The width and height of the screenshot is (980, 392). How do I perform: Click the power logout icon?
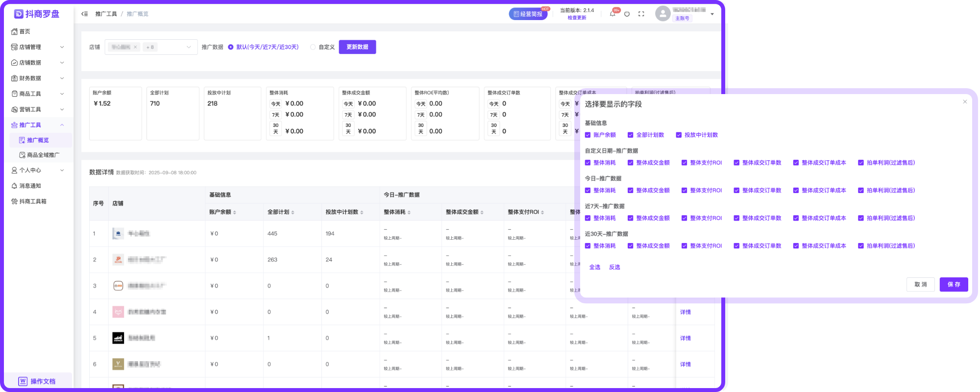[627, 14]
